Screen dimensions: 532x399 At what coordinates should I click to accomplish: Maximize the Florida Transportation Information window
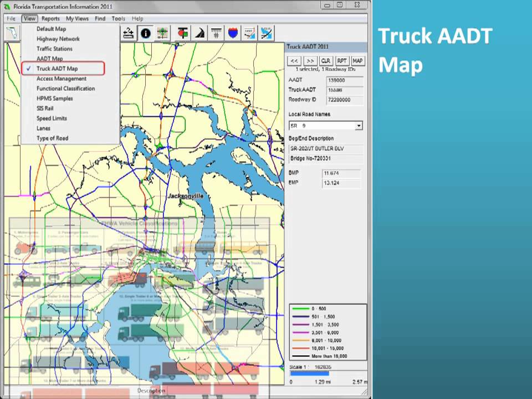(340, 5)
